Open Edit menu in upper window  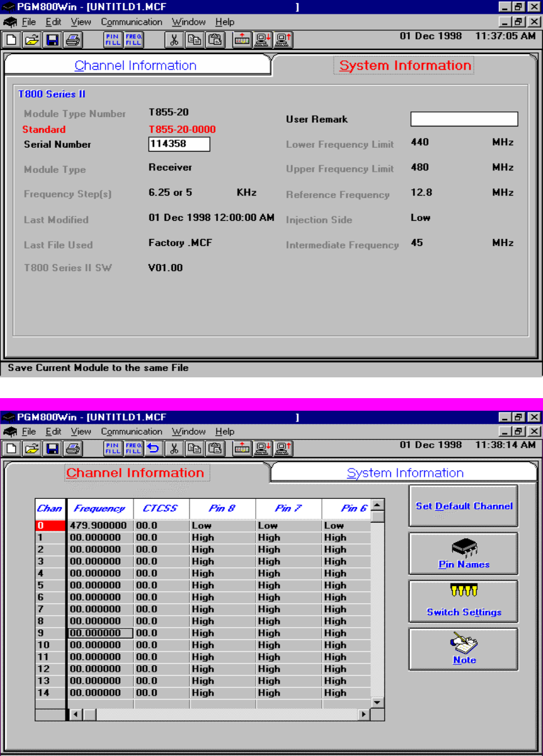pyautogui.click(x=53, y=22)
